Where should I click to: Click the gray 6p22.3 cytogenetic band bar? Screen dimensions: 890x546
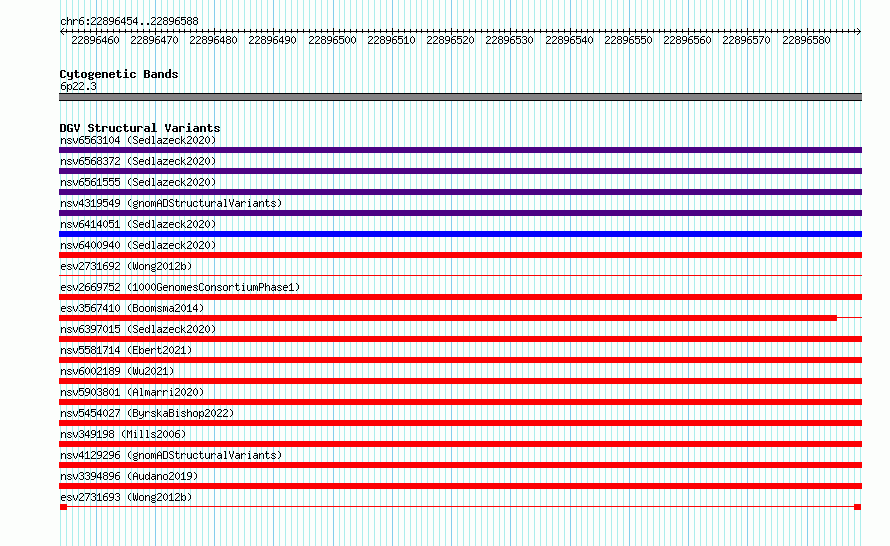coord(460,98)
